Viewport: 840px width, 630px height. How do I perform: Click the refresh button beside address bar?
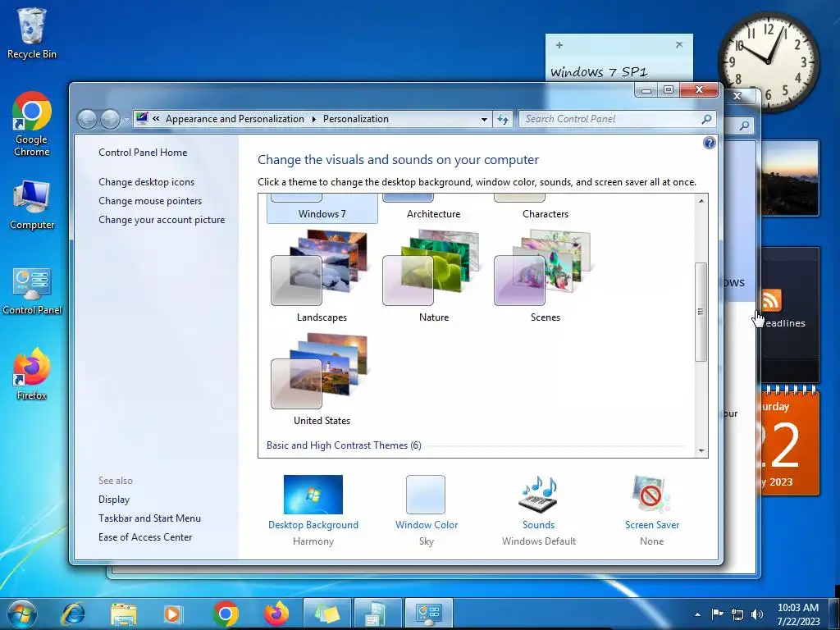[x=503, y=119]
